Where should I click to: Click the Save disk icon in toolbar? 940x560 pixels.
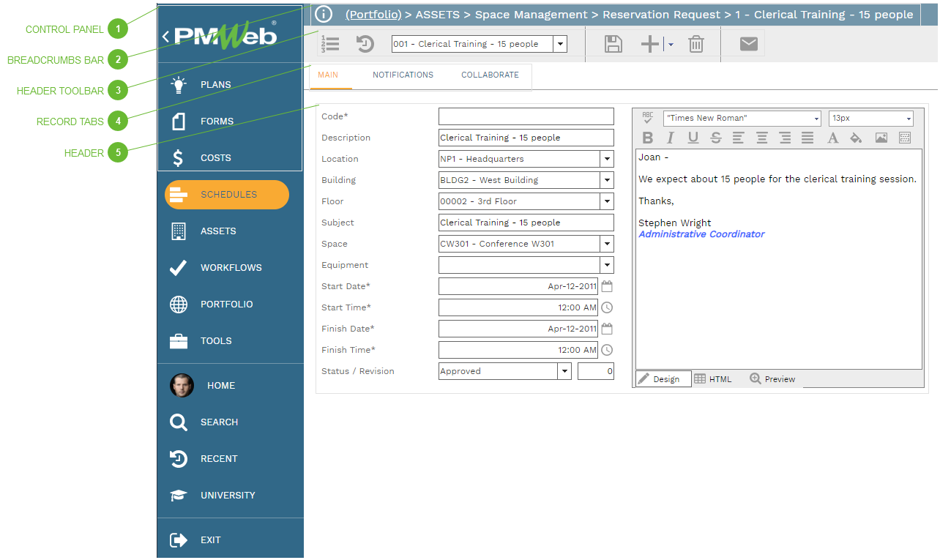[x=613, y=45]
